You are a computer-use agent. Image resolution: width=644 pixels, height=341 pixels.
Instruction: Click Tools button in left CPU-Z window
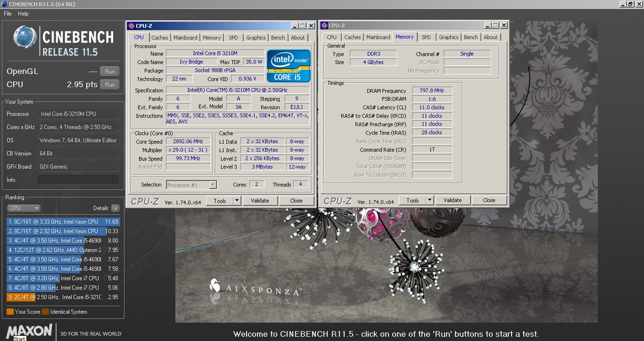[220, 201]
